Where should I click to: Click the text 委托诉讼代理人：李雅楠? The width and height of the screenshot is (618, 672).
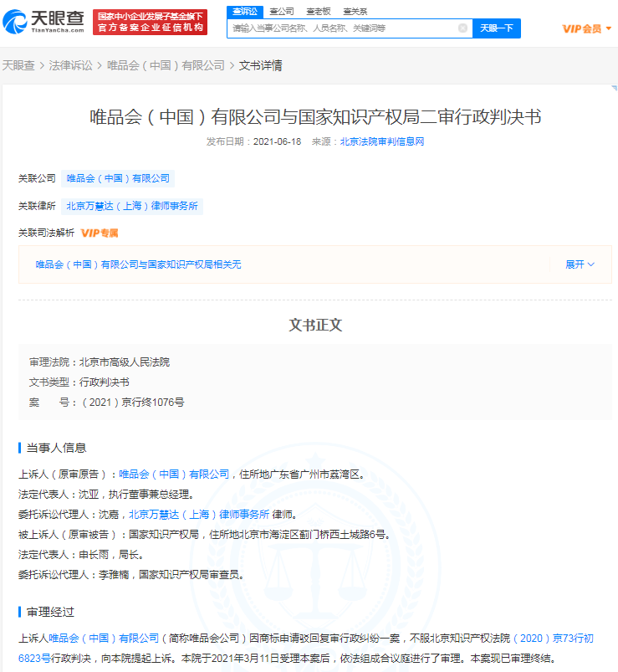(74, 575)
